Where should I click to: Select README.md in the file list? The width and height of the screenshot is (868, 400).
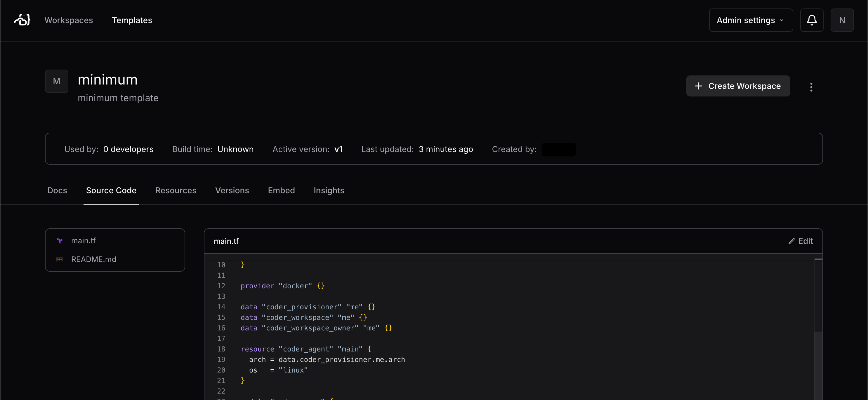pyautogui.click(x=93, y=259)
